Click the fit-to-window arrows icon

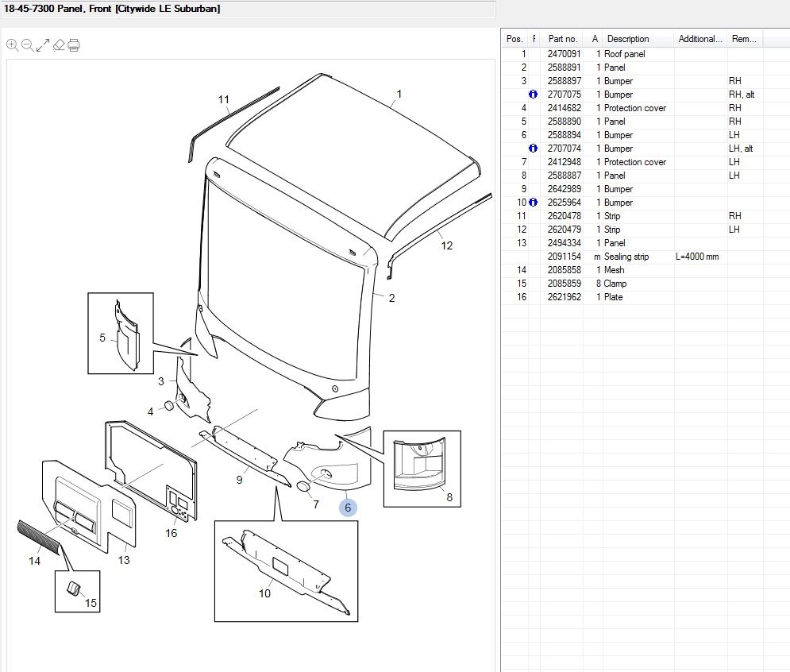coord(43,45)
